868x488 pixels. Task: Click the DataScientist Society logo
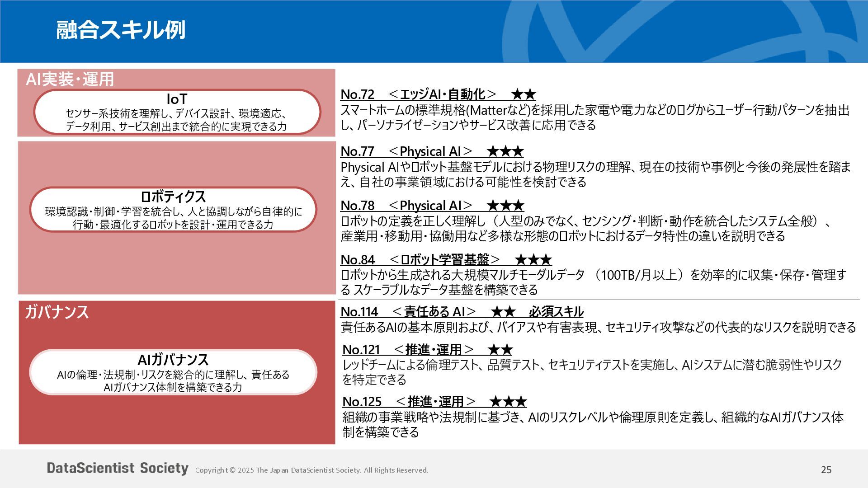tap(118, 468)
